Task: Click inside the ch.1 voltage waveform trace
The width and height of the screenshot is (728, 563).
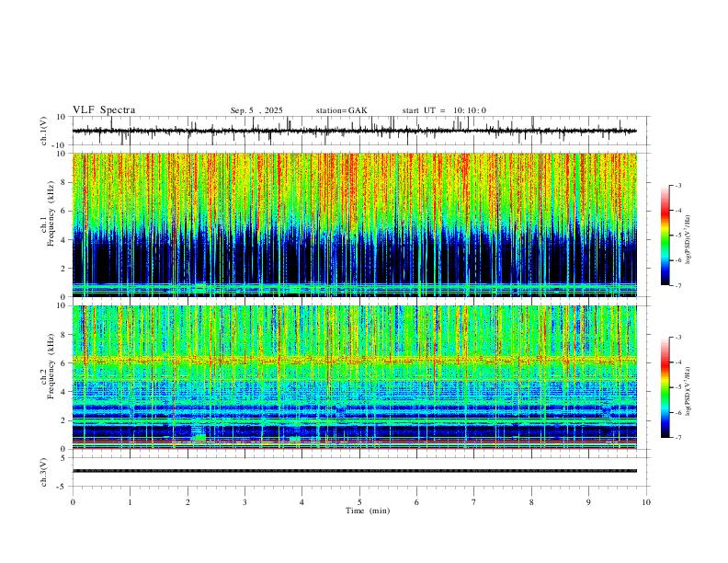Action: (354, 131)
